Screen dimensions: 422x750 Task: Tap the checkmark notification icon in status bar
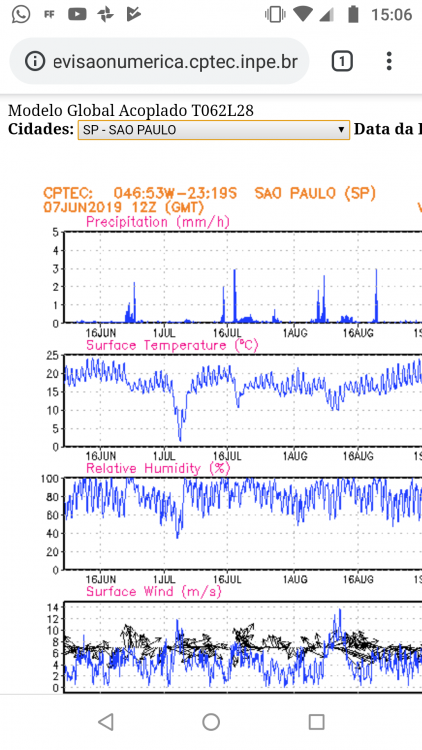pos(133,15)
